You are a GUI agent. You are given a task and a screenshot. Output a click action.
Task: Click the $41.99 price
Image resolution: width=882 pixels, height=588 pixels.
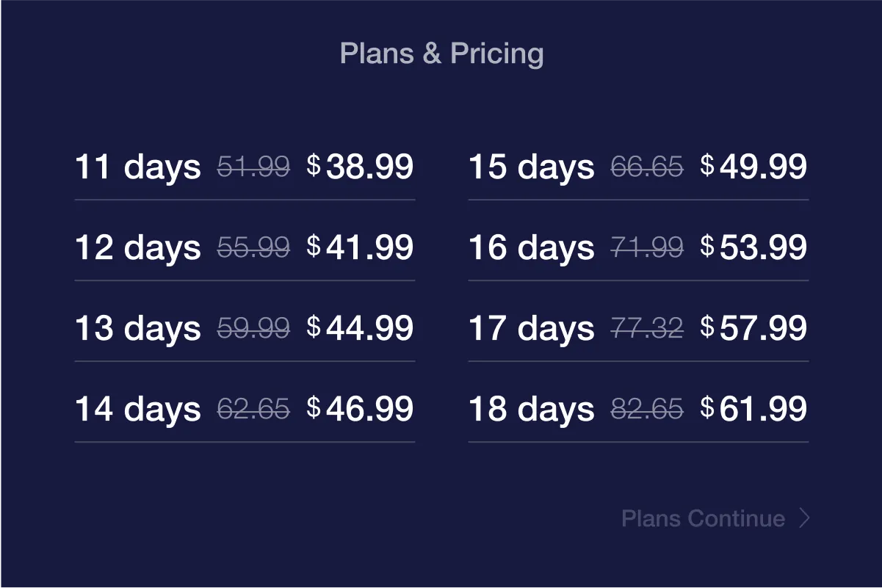click(x=360, y=247)
